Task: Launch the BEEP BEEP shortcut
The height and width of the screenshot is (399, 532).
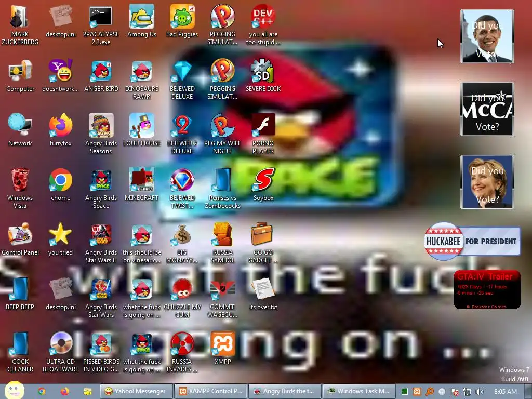Action: tap(20, 294)
